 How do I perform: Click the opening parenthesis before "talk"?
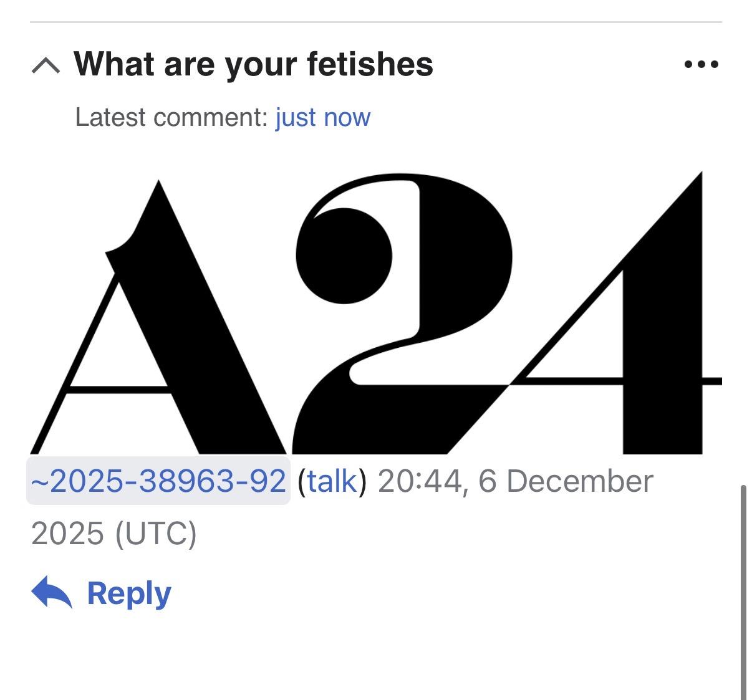click(302, 481)
